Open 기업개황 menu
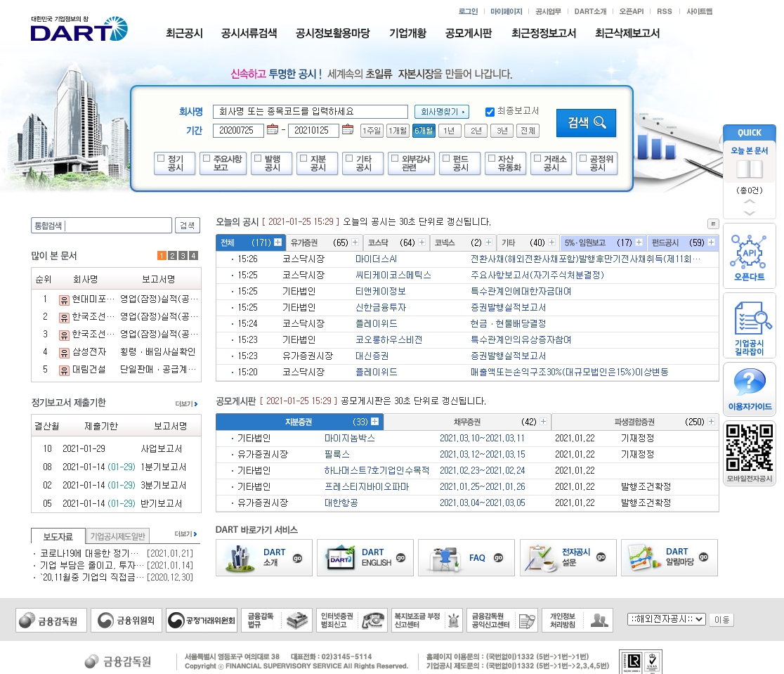 pyautogui.click(x=408, y=33)
